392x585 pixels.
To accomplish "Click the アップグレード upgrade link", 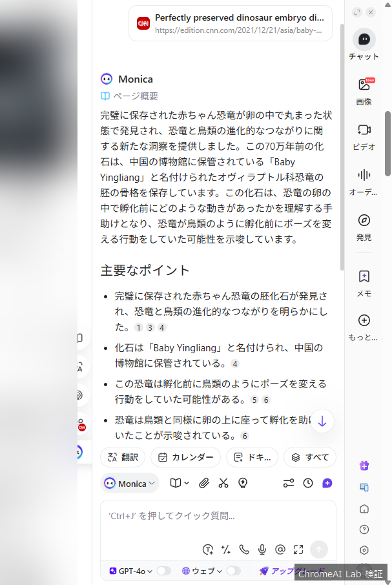I will point(291,571).
